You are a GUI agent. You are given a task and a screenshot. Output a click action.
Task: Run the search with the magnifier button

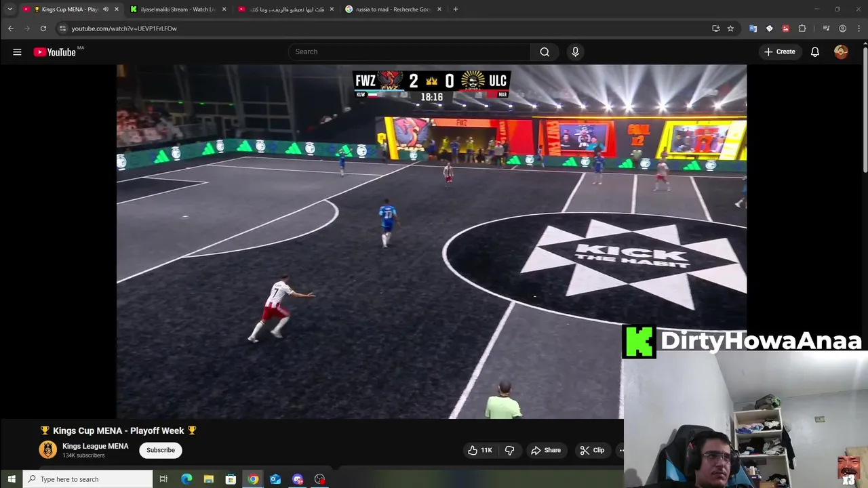545,52
